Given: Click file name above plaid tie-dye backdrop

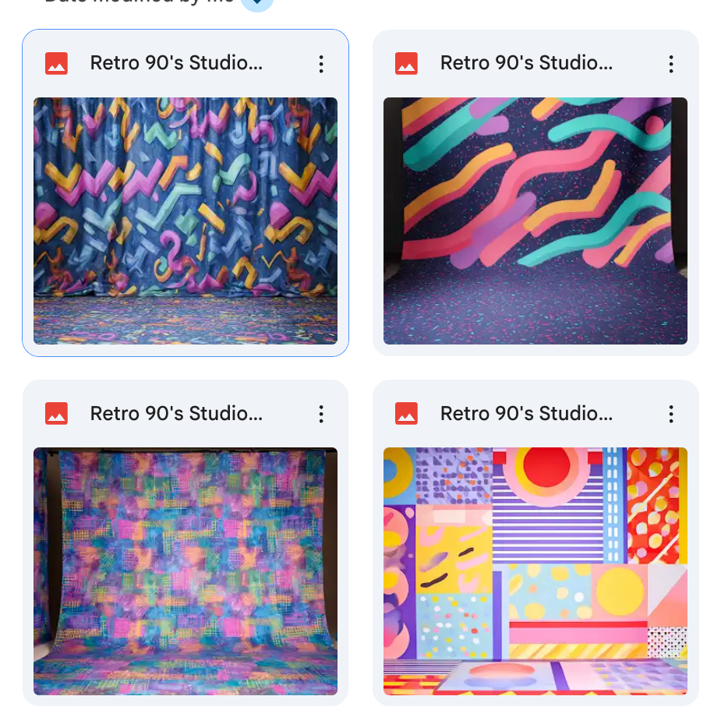Looking at the screenshot, I should coord(176,414).
